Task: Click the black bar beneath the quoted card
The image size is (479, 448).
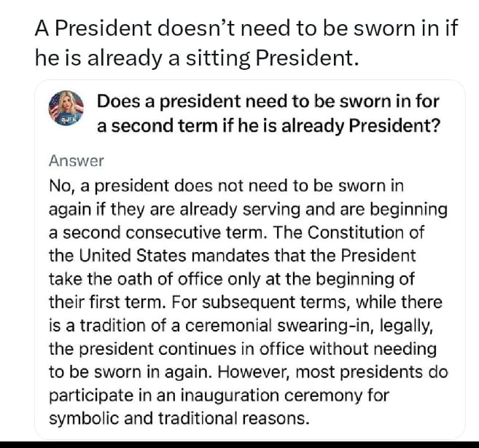Action: 239,443
